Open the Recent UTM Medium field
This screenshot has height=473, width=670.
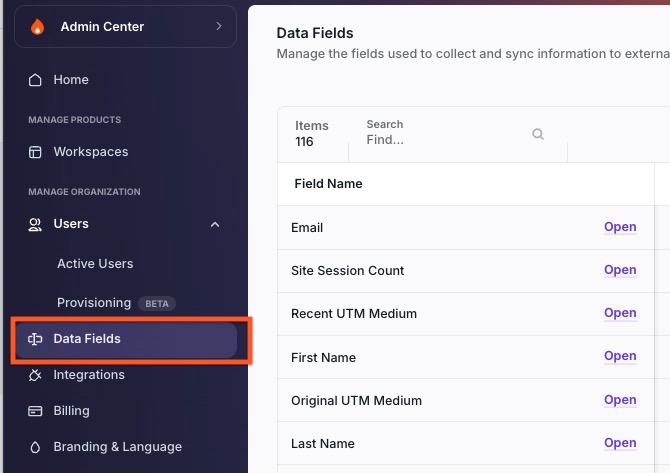tap(620, 313)
